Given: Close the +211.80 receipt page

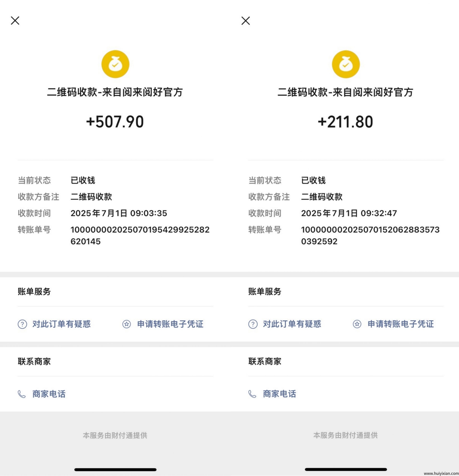Looking at the screenshot, I should click(246, 21).
